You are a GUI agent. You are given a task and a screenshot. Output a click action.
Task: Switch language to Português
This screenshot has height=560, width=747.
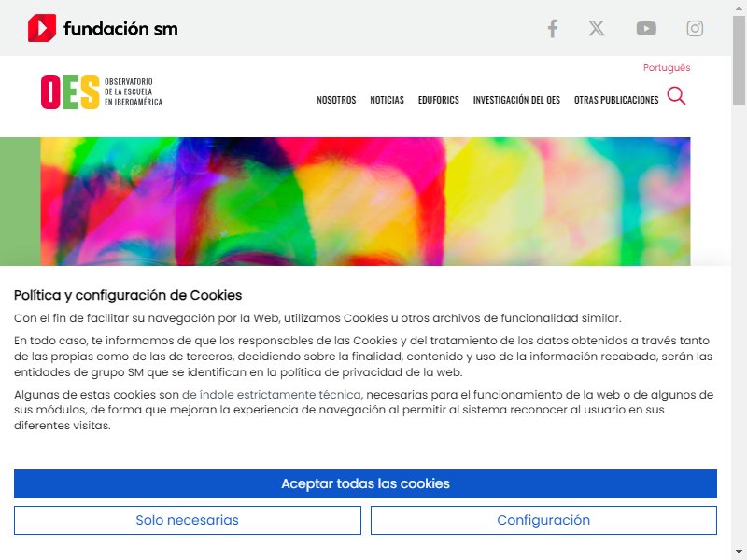point(667,67)
